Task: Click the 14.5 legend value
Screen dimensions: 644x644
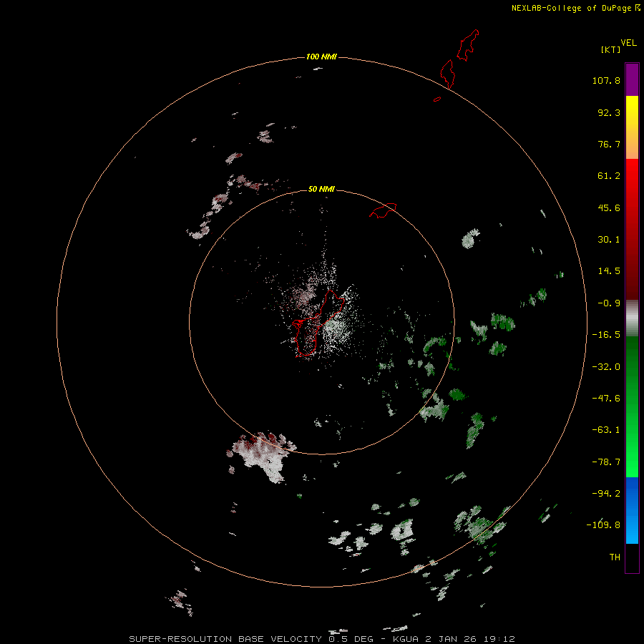Action: click(x=609, y=271)
